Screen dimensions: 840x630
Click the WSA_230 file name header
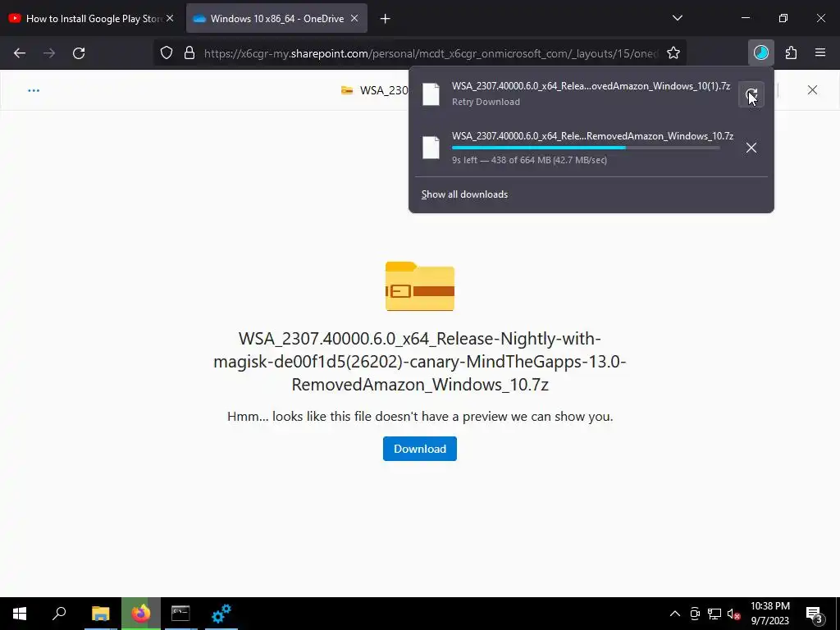pos(384,90)
